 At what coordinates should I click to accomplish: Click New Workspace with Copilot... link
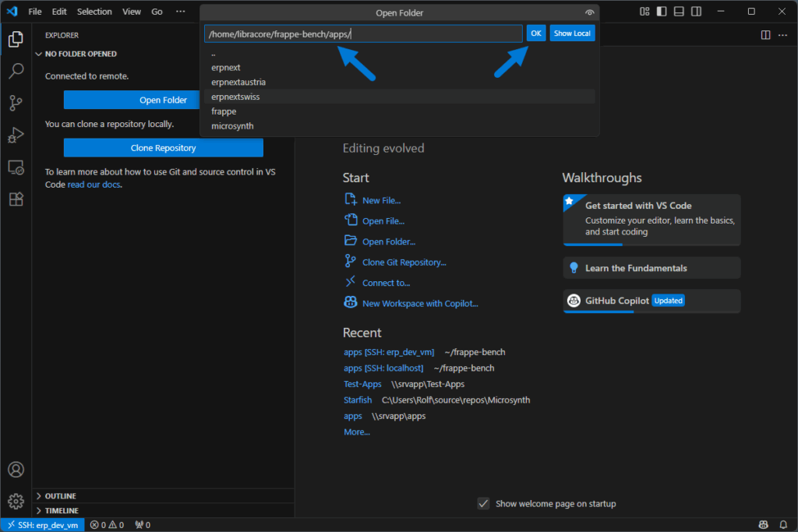[420, 304]
